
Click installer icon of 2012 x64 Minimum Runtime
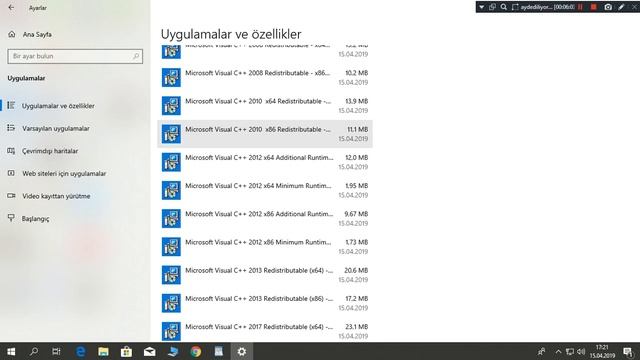click(171, 190)
